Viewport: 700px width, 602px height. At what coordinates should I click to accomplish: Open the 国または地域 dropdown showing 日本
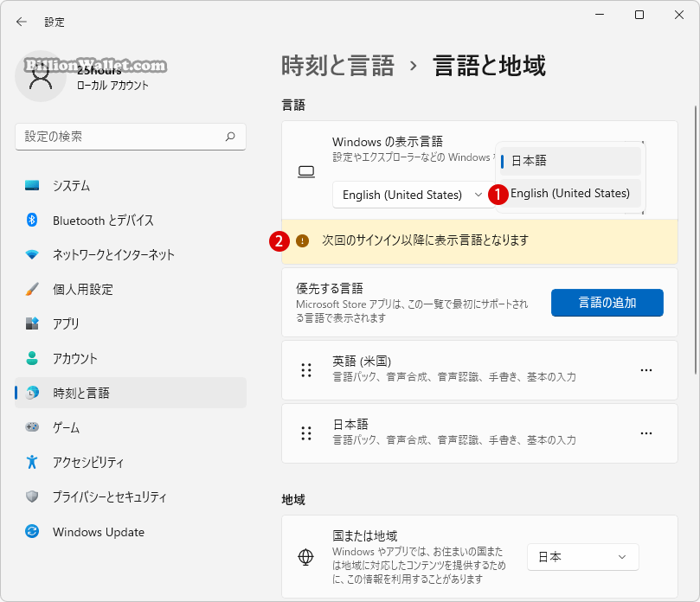[583, 557]
